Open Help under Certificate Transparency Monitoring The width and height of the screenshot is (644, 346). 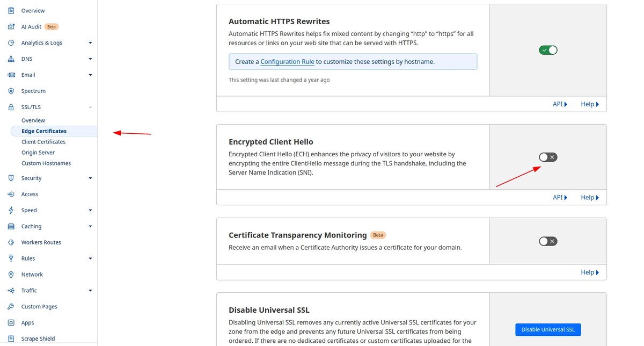click(590, 272)
